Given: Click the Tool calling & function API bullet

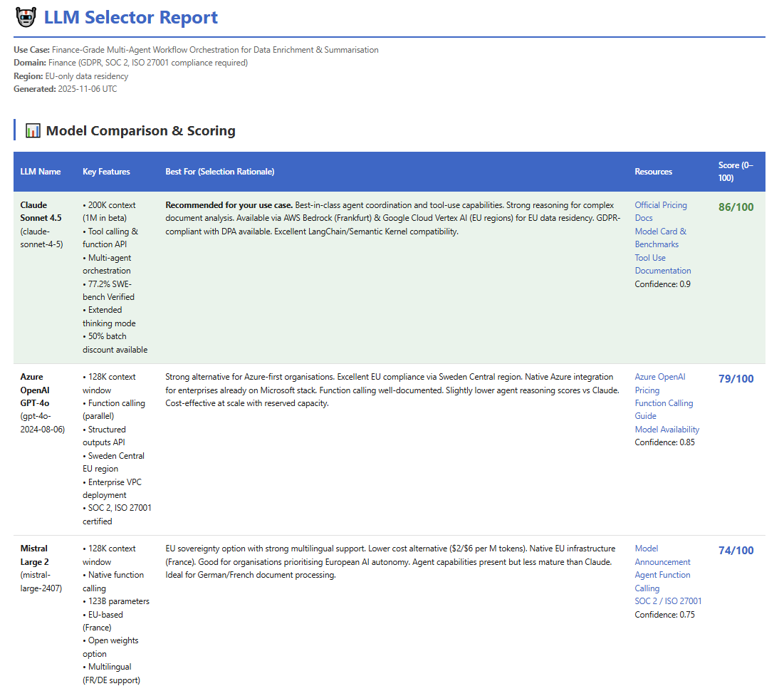Looking at the screenshot, I should coord(110,238).
